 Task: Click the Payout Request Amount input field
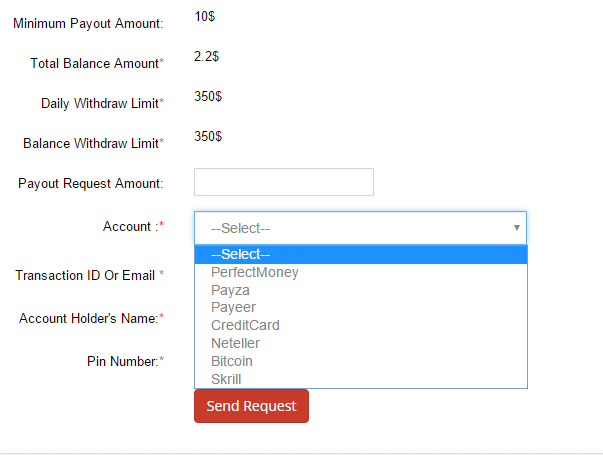(x=283, y=182)
